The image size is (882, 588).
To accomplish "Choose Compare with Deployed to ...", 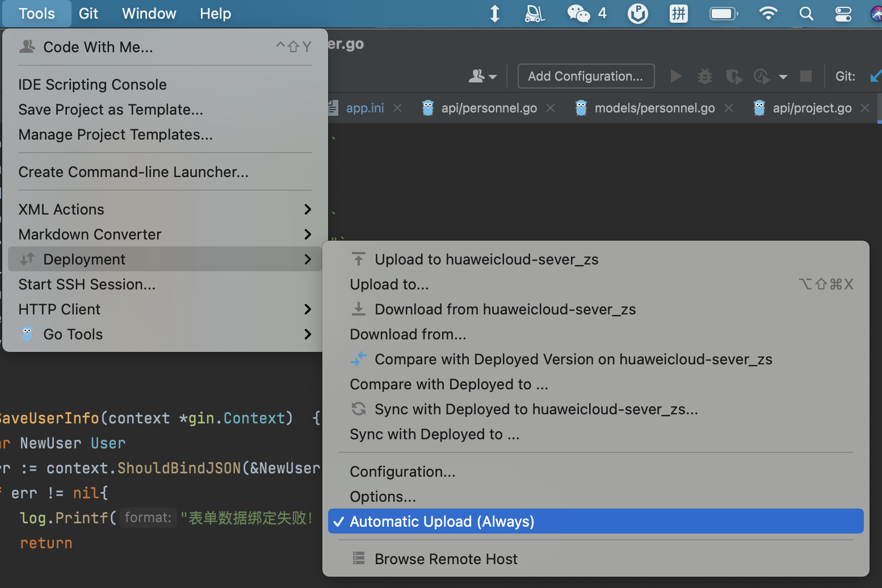I will (x=596, y=384).
